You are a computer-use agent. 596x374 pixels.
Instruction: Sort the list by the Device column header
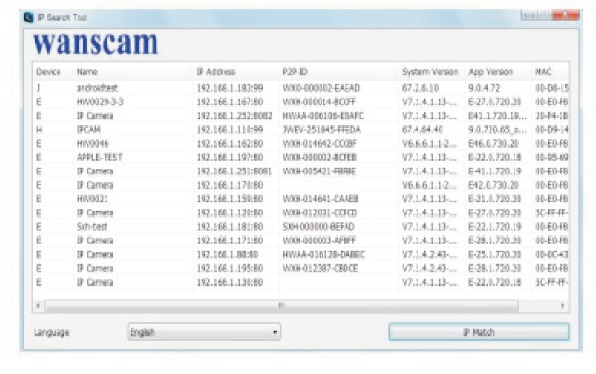tap(48, 72)
